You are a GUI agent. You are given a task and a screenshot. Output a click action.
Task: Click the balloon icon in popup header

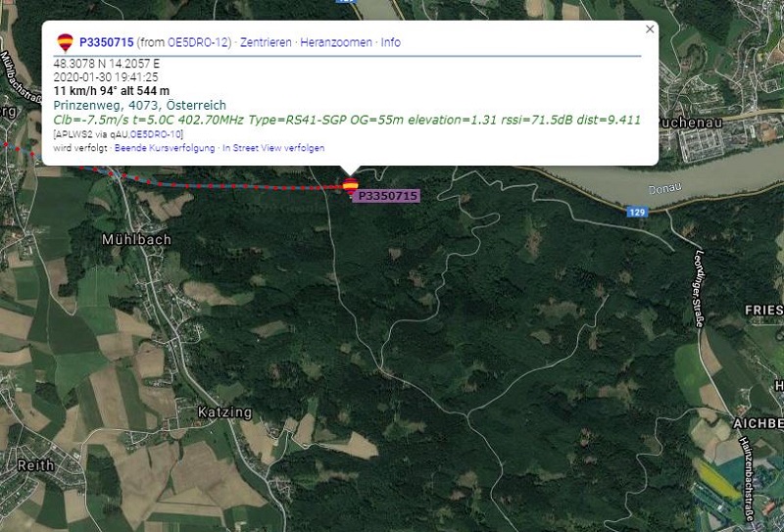(x=65, y=42)
